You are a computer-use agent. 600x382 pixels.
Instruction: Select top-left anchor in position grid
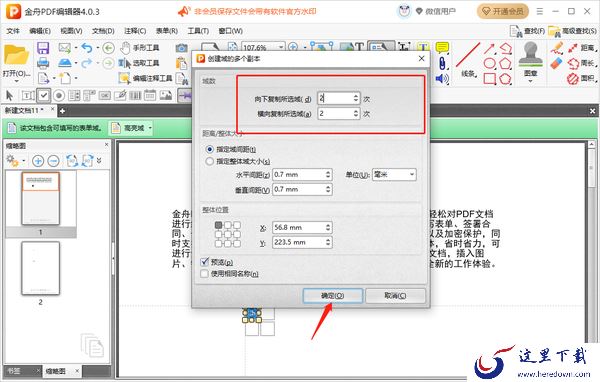click(218, 225)
